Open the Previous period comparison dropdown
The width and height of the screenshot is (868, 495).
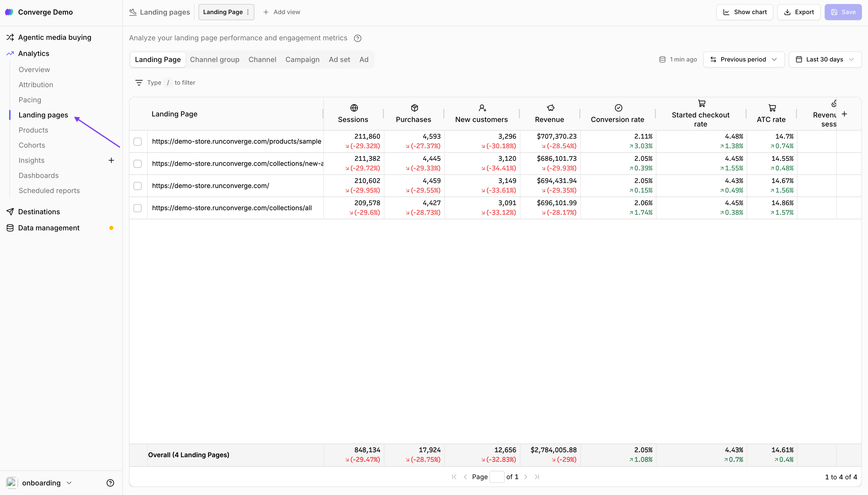[x=744, y=59]
